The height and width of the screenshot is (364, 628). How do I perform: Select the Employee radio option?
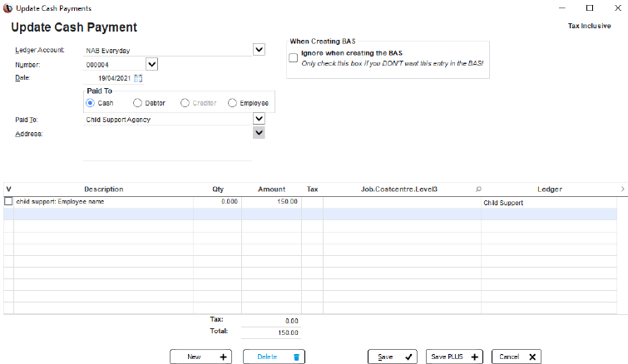click(x=232, y=103)
